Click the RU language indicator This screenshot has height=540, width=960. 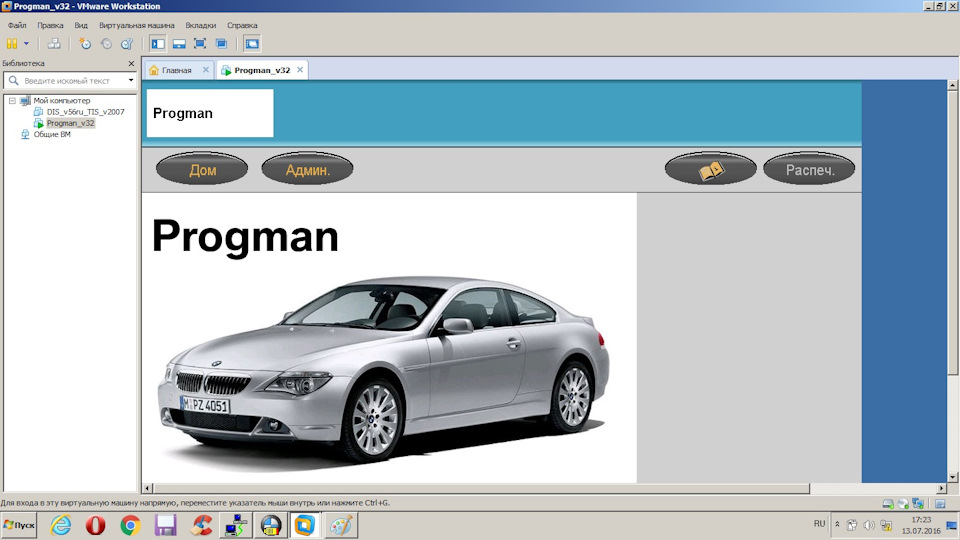tap(819, 524)
